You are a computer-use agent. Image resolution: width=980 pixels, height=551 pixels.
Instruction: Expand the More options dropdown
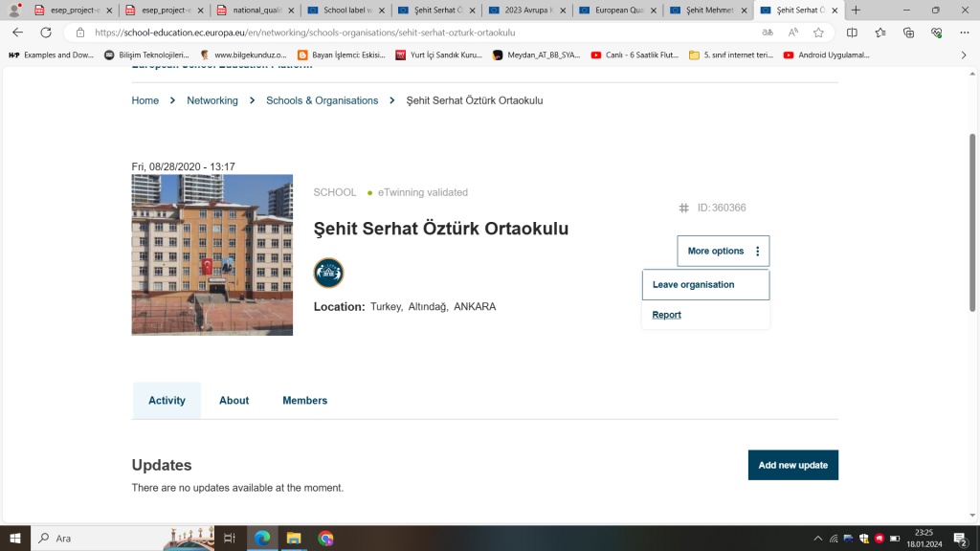724,252
